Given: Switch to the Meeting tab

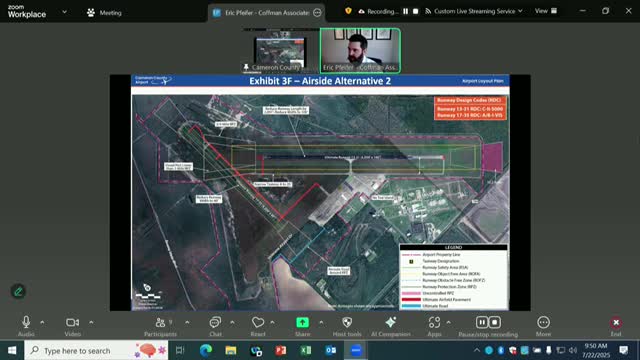Looking at the screenshot, I should [104, 13].
